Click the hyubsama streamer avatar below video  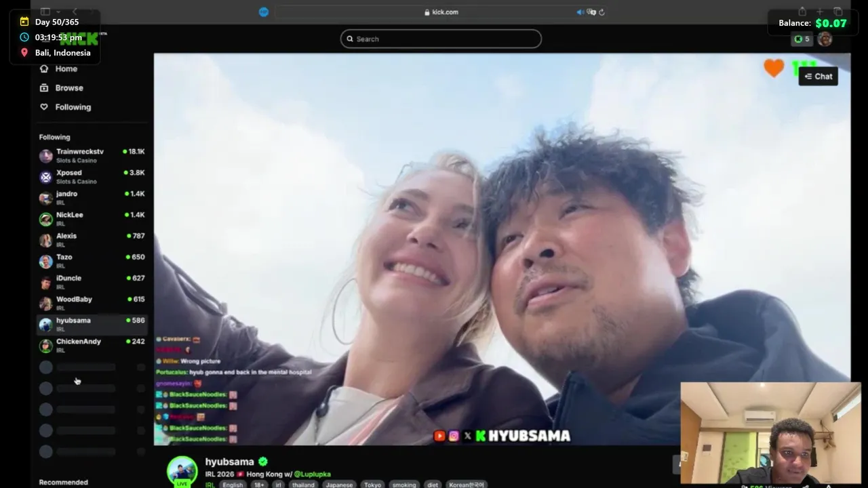(182, 471)
